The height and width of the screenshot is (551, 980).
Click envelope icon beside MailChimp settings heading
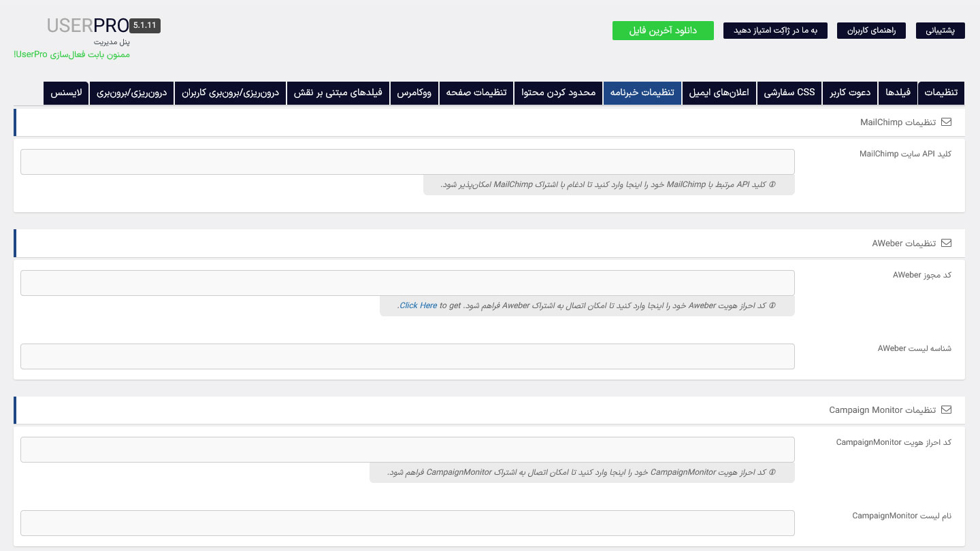click(946, 122)
